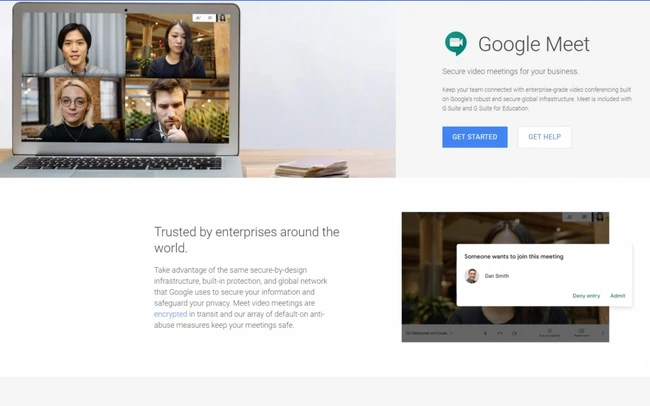650x406 pixels.
Task: Click the GET STARTED button
Action: (x=475, y=137)
